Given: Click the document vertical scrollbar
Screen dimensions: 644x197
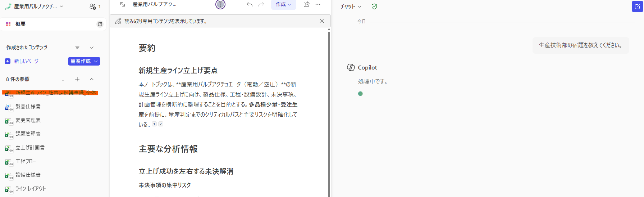Looking at the screenshot, I should coord(329,108).
